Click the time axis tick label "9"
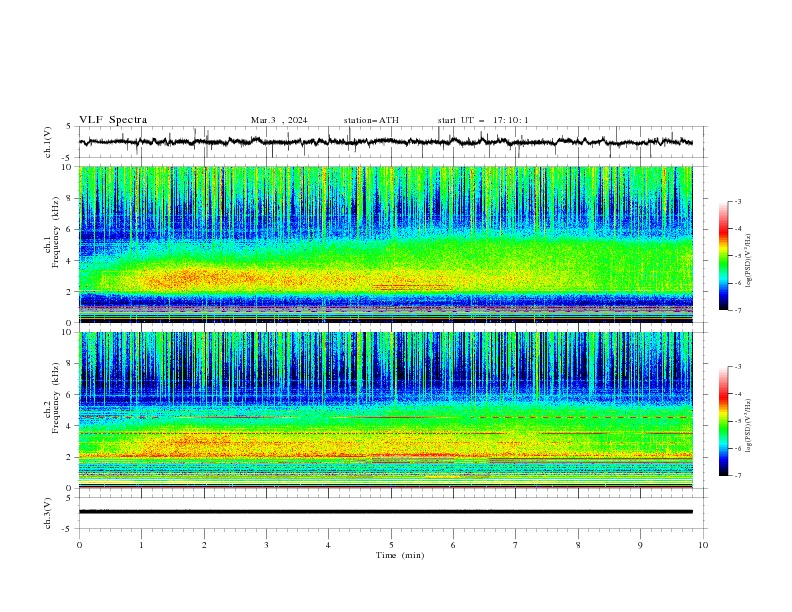 640,545
